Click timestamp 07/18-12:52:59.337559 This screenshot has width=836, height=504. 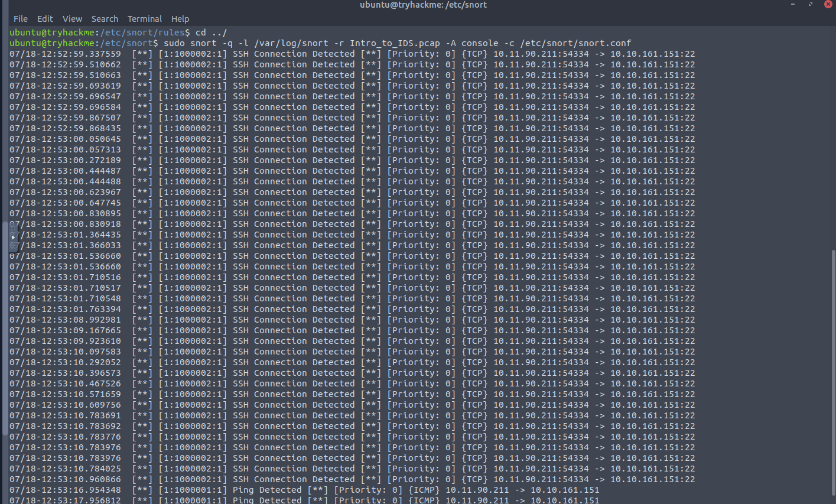click(x=65, y=54)
